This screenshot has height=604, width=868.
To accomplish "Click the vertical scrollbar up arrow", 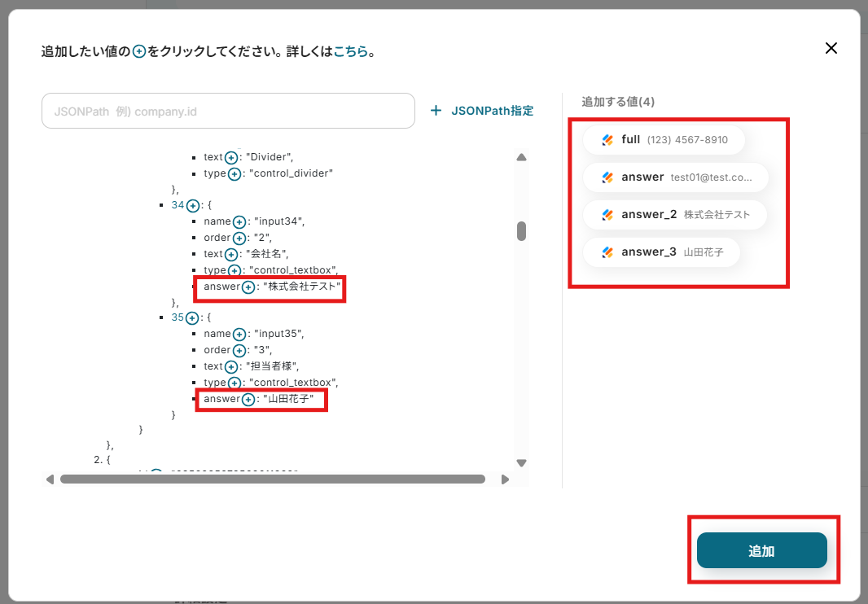I will (521, 157).
